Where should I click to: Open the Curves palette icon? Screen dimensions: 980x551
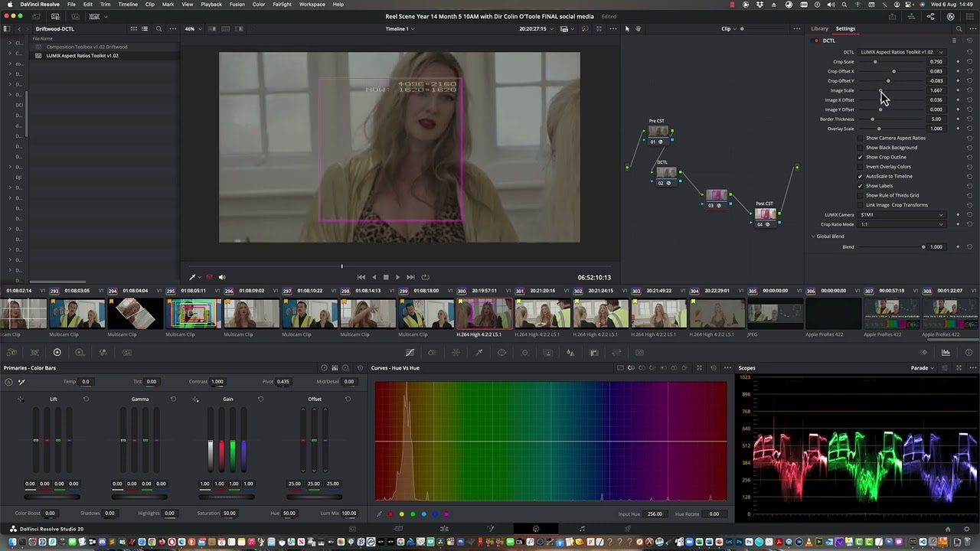410,352
